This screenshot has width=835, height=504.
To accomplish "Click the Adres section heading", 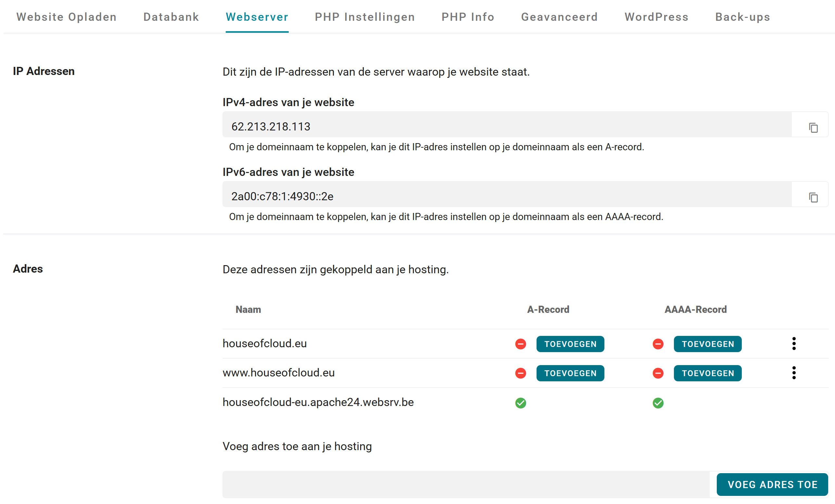I will (x=28, y=269).
